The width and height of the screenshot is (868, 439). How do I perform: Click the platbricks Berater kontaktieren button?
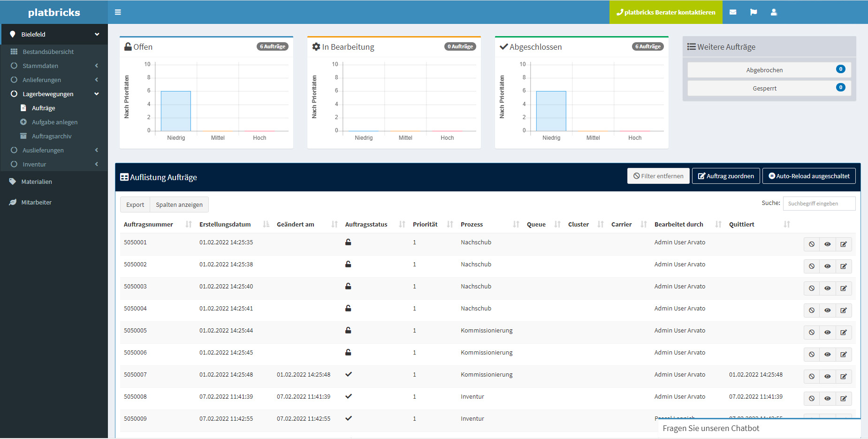click(665, 12)
